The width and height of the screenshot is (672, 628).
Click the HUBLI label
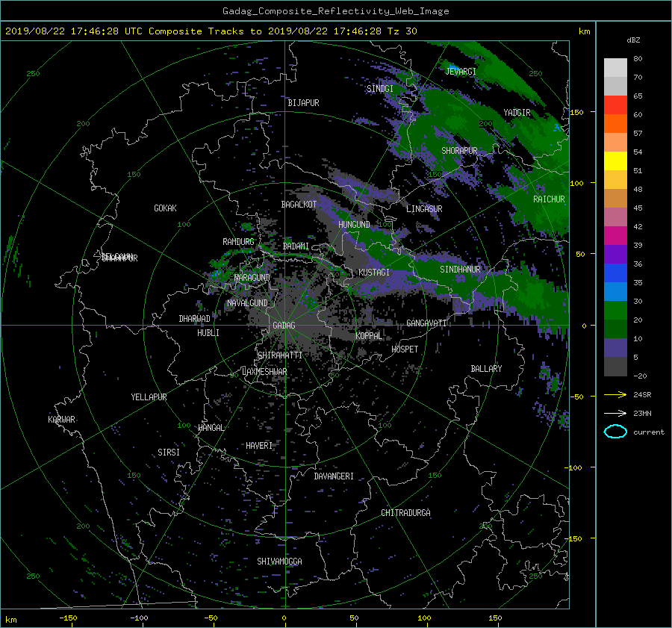208,333
